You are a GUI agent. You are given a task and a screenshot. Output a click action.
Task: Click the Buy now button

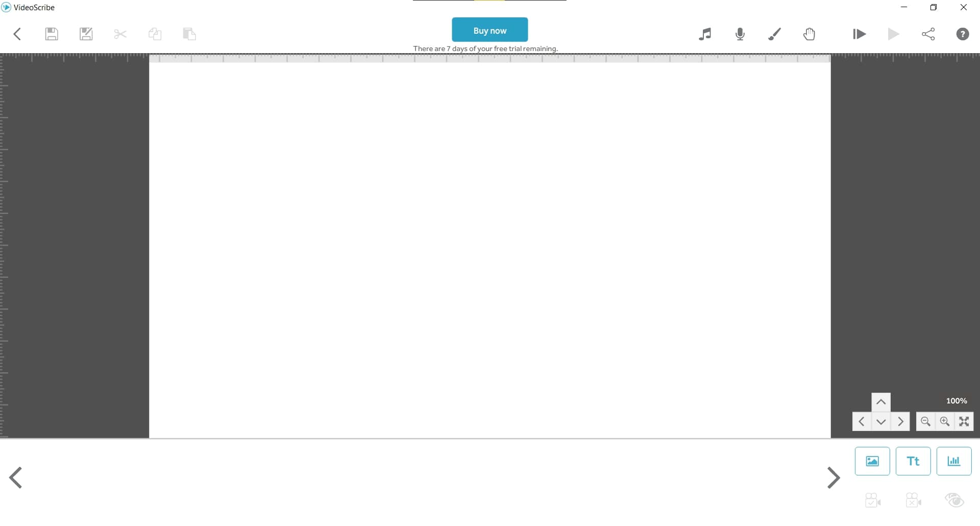[490, 30]
